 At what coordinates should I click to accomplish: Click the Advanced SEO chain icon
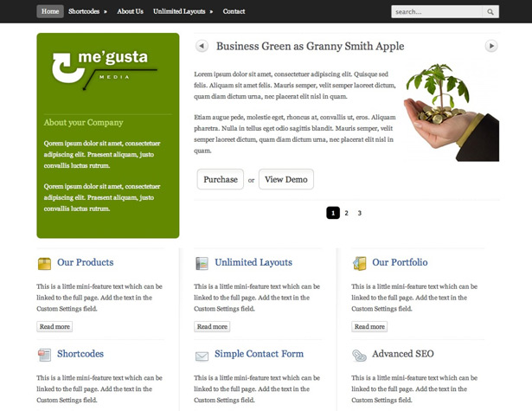coord(359,356)
